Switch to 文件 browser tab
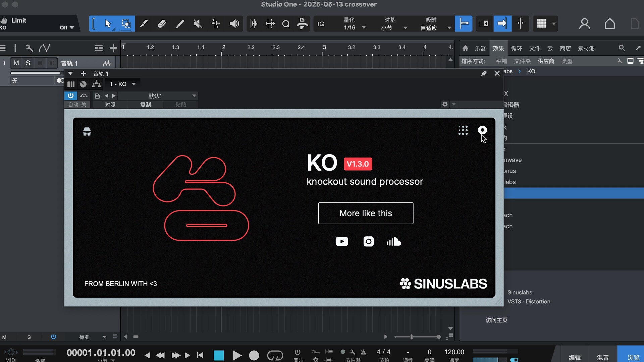644x362 pixels. pyautogui.click(x=535, y=48)
